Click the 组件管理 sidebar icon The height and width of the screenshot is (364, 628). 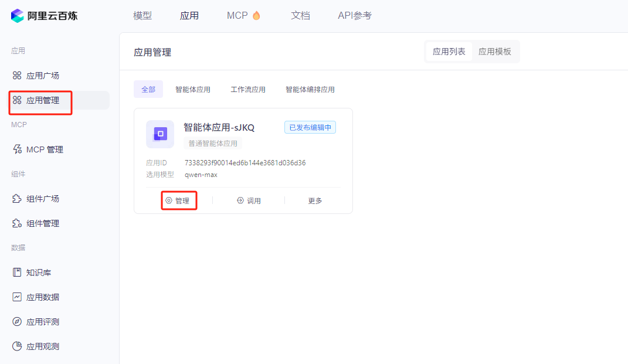[17, 223]
